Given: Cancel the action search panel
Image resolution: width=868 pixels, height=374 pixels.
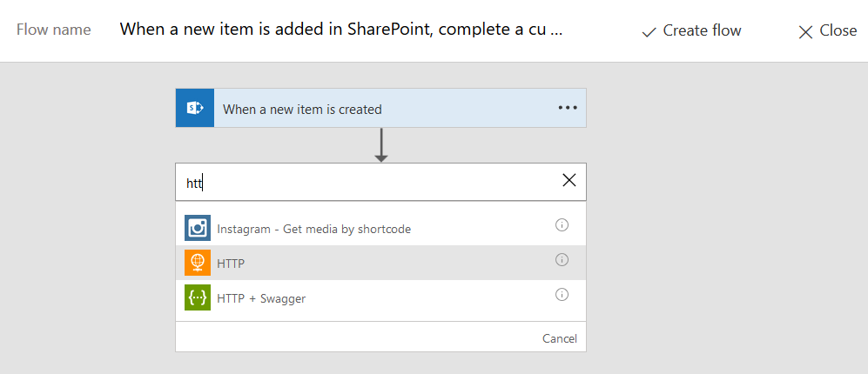Looking at the screenshot, I should 559,338.
